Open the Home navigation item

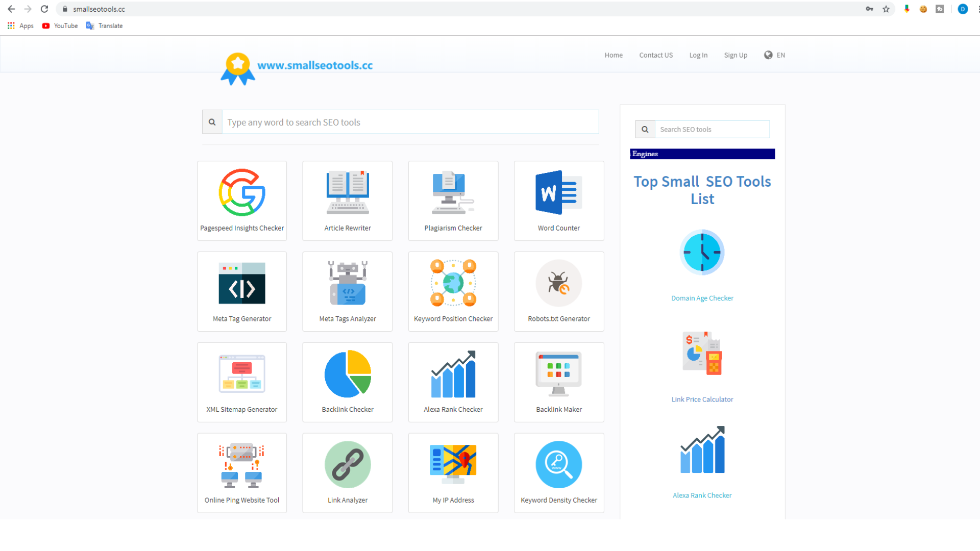click(614, 55)
